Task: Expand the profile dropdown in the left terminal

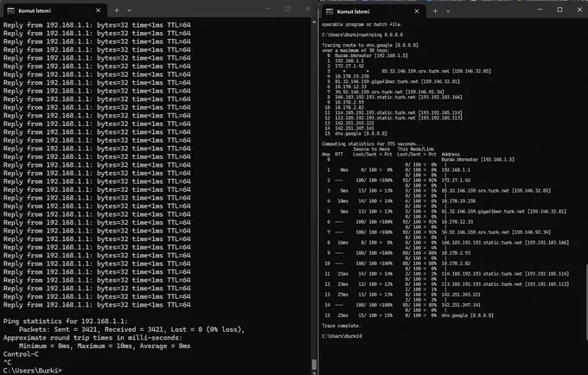Action: pyautogui.click(x=130, y=10)
